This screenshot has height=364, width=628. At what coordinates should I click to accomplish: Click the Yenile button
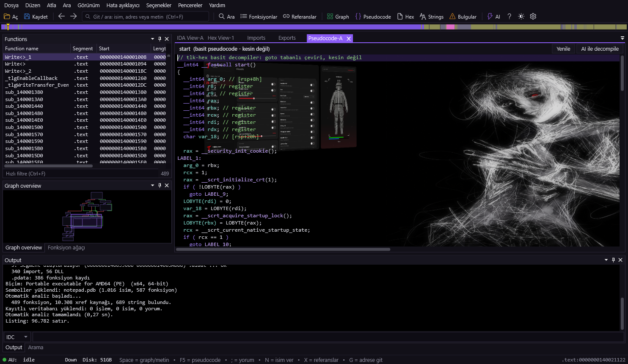pos(563,49)
